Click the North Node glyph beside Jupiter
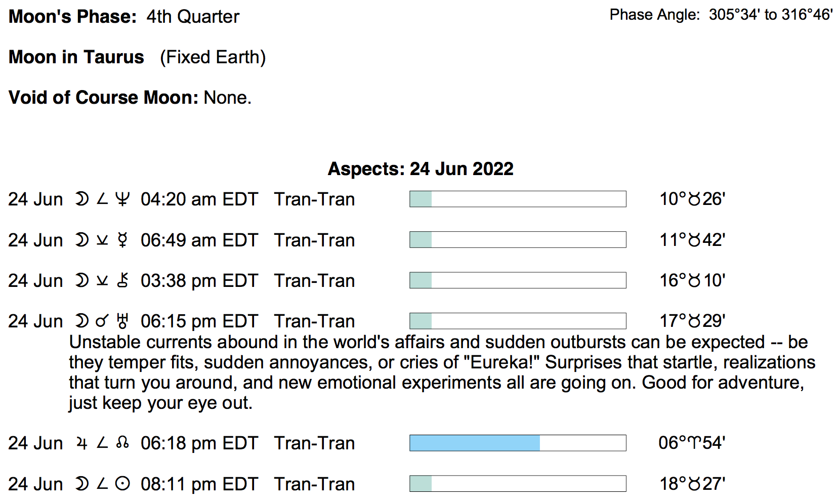The image size is (838, 504). coord(122,443)
